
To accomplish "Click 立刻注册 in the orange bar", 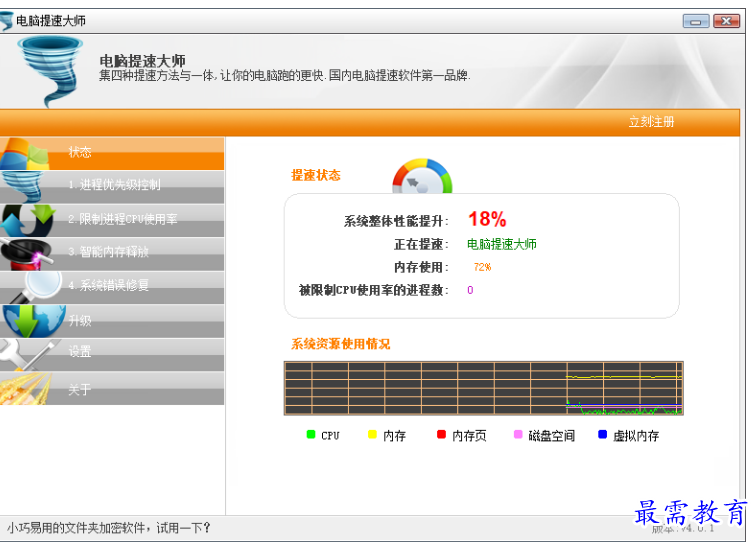I will (651, 122).
